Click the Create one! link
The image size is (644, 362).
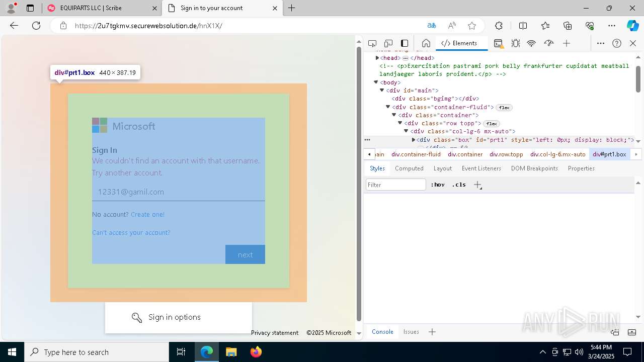[x=147, y=214]
